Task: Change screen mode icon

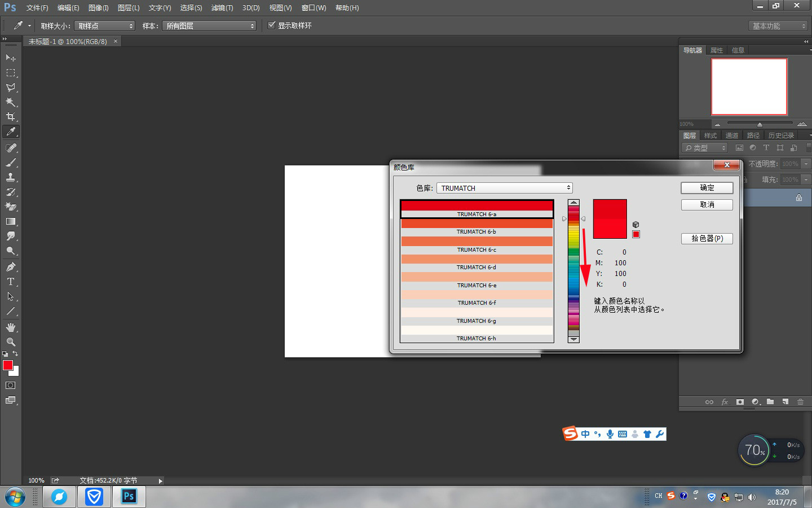Action: [x=11, y=400]
